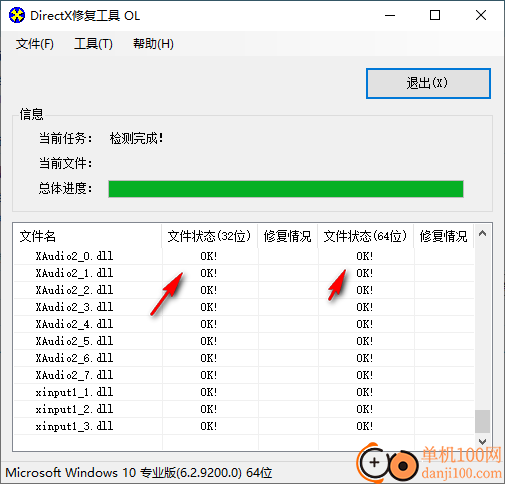The image size is (505, 484).
Task: Click the last 修复情况 column header
Action: tap(443, 236)
